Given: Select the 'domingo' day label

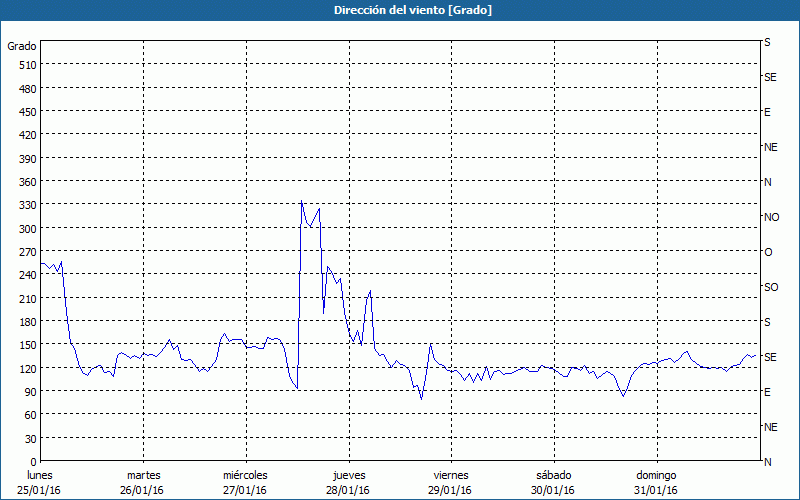Looking at the screenshot, I should [656, 475].
